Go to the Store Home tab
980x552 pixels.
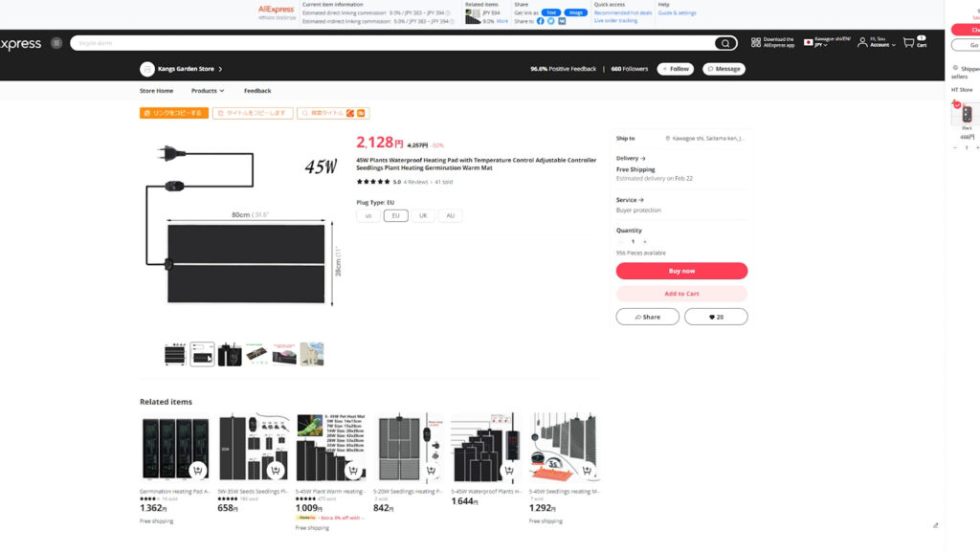point(156,91)
